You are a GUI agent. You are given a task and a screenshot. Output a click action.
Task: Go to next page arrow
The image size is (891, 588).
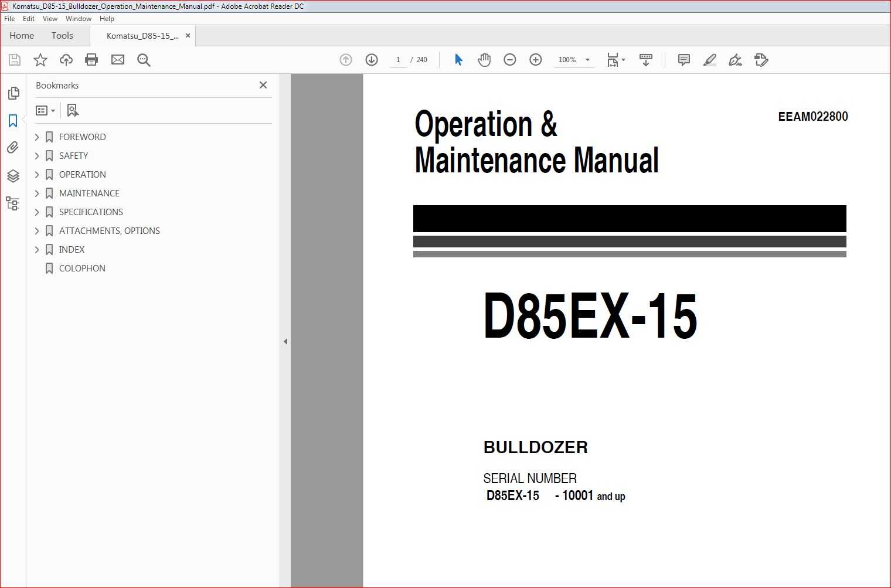(372, 60)
